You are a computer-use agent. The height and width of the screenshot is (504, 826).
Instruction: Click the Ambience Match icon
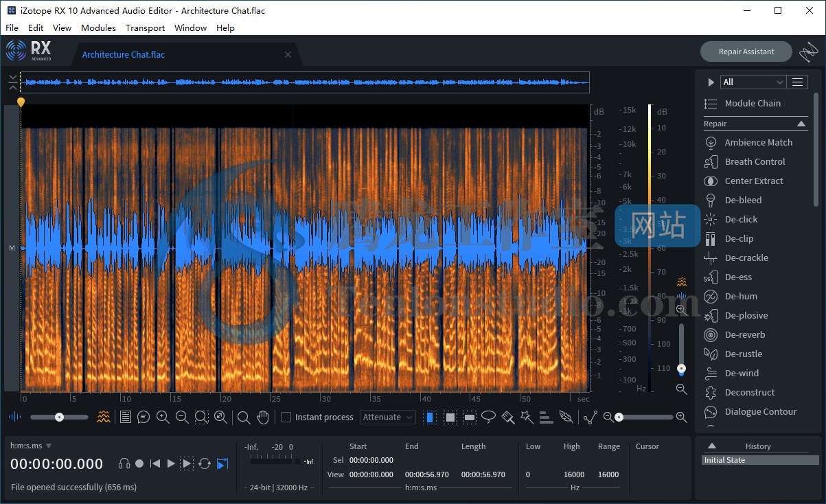[711, 142]
